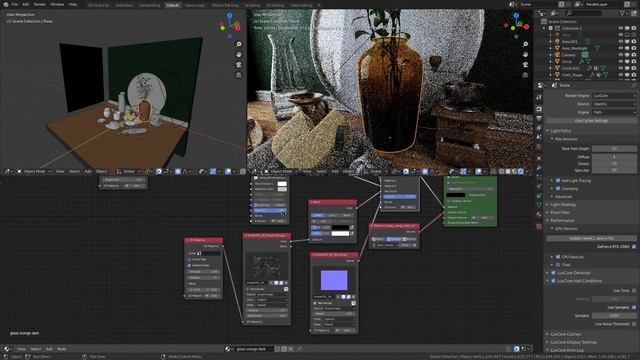Click camera view icon in render viewport
Screen dimensions: 640x360
coord(525,64)
